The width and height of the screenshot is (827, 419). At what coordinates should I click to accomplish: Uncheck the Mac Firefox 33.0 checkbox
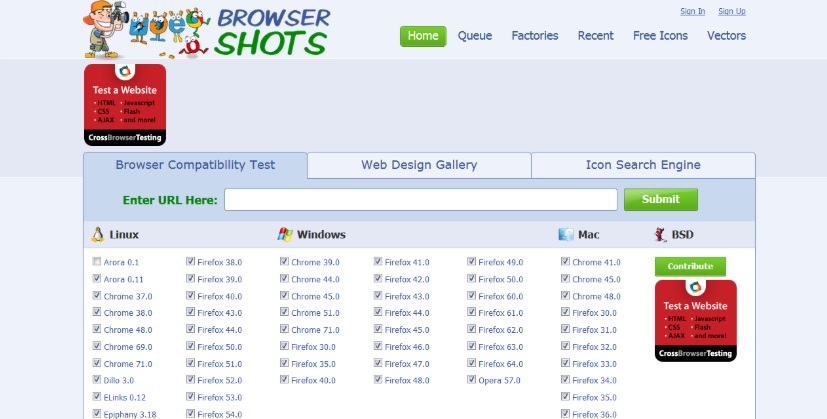[565, 363]
